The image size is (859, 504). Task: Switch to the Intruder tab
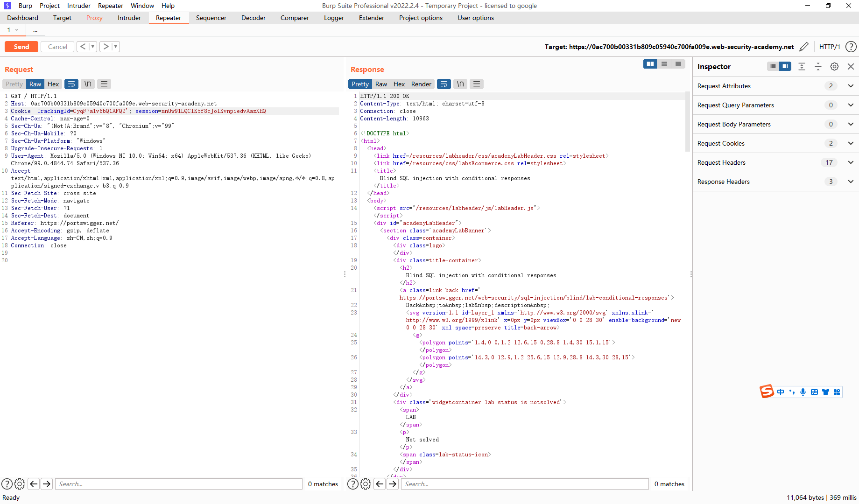[129, 18]
